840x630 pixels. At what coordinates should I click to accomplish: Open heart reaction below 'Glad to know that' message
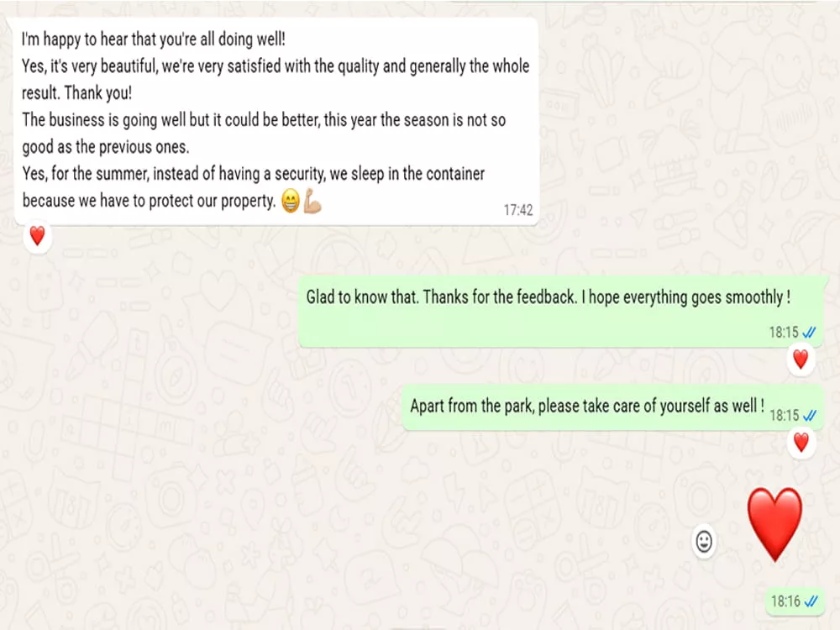pyautogui.click(x=801, y=359)
